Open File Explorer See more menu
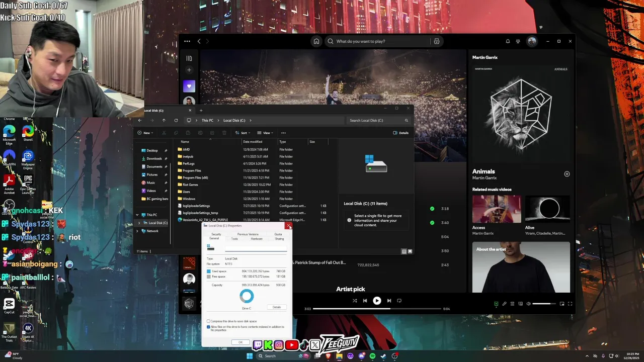This screenshot has width=644, height=362. [283, 133]
